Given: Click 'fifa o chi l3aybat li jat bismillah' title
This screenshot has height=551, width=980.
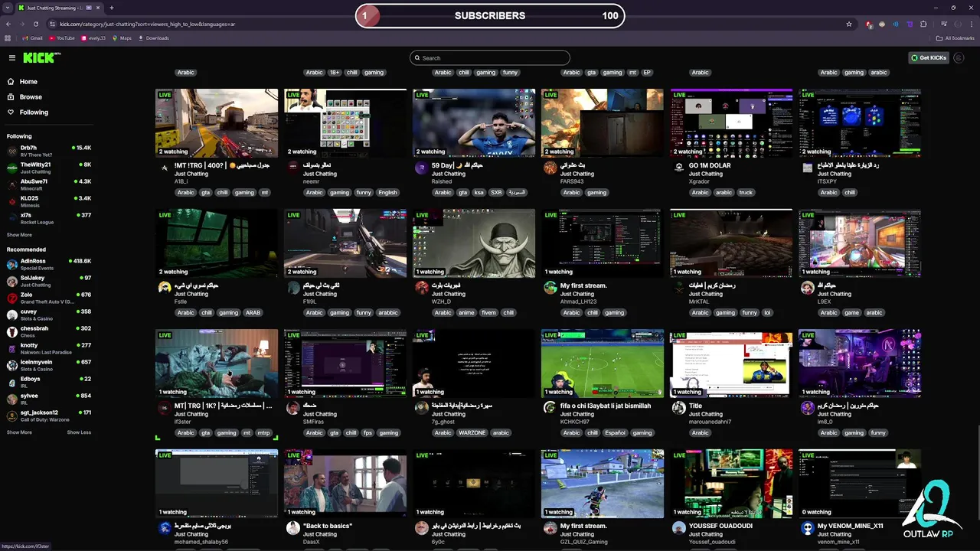Looking at the screenshot, I should 606,406.
